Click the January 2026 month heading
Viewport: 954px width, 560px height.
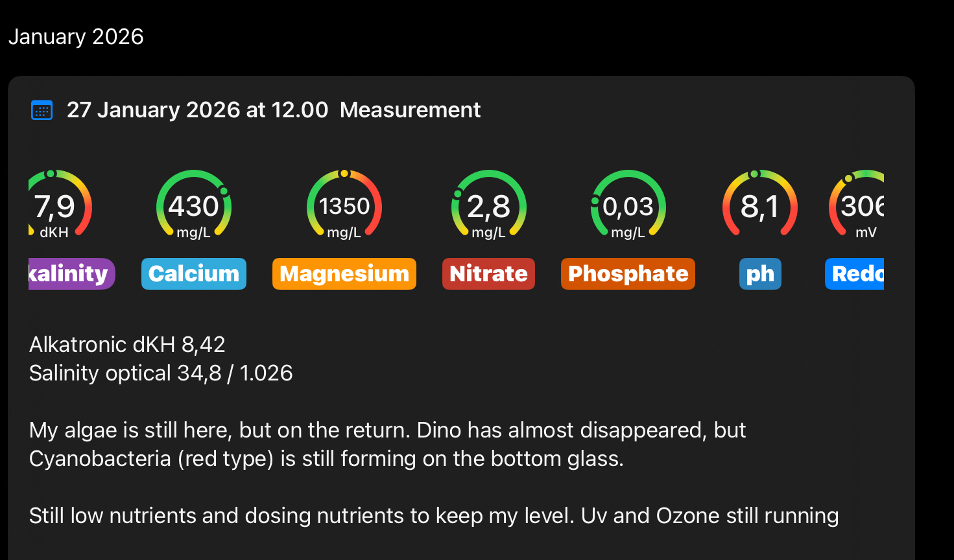[x=76, y=37]
